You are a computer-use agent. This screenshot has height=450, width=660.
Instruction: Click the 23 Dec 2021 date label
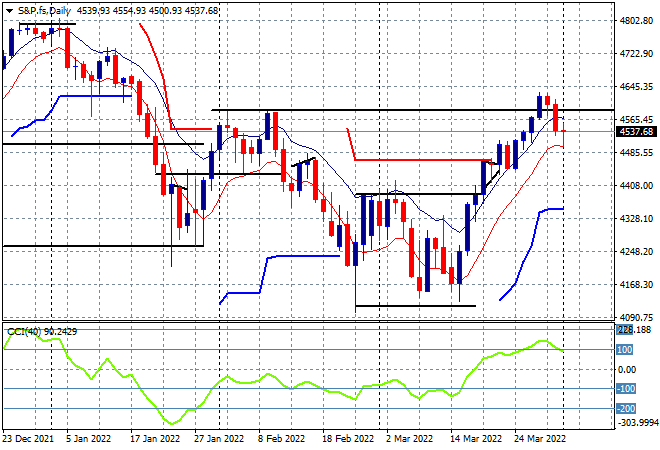[x=28, y=439]
